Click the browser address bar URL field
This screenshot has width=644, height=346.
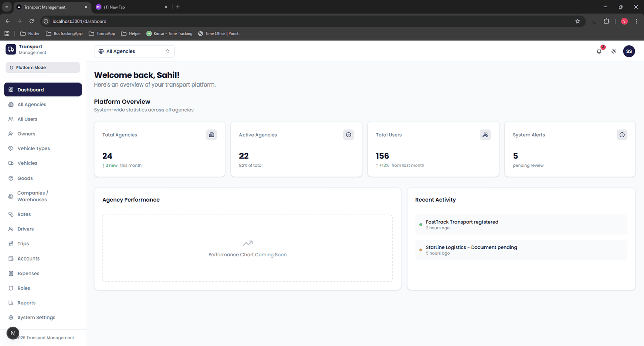312,21
